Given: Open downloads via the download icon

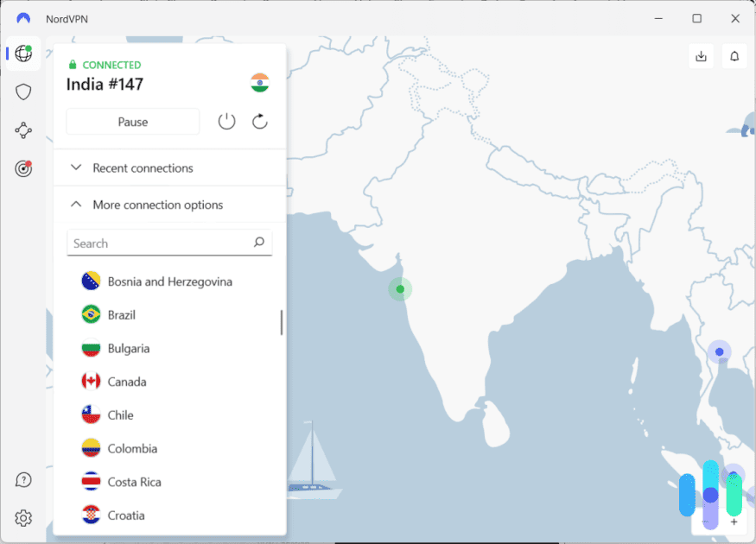Looking at the screenshot, I should (x=701, y=55).
